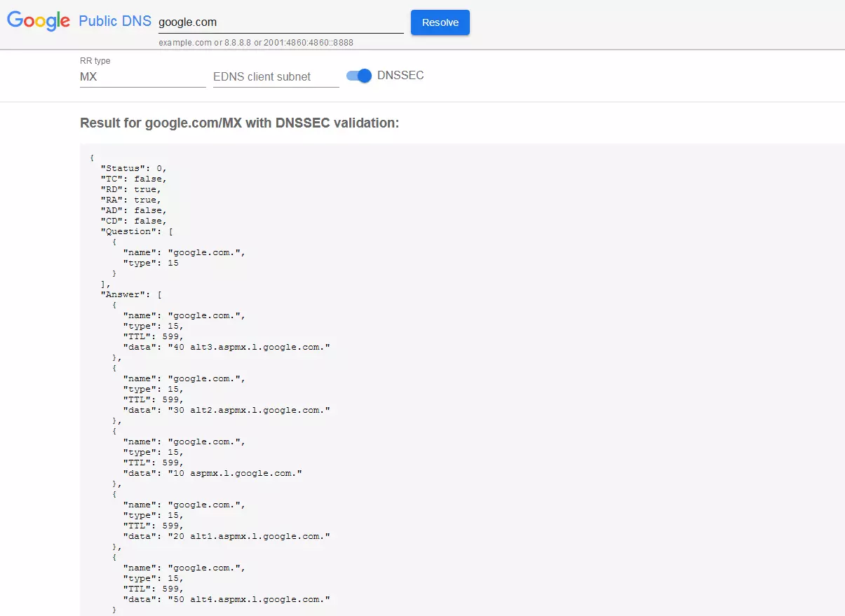Click the Result for google.com/MX heading
The height and width of the screenshot is (616, 845).
click(x=239, y=123)
